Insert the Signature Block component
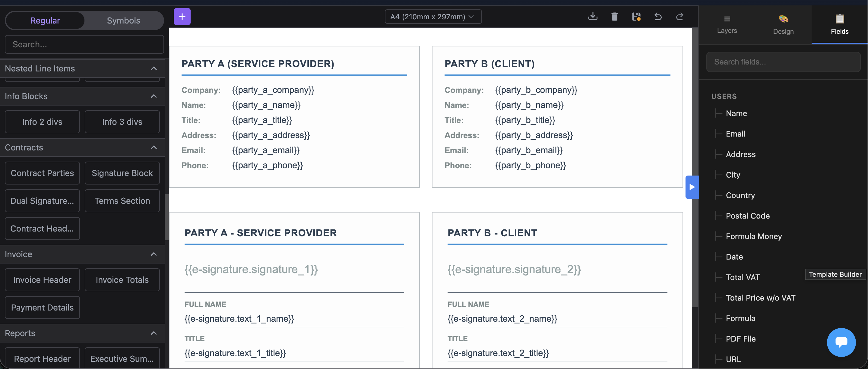This screenshot has height=369, width=868. (122, 173)
